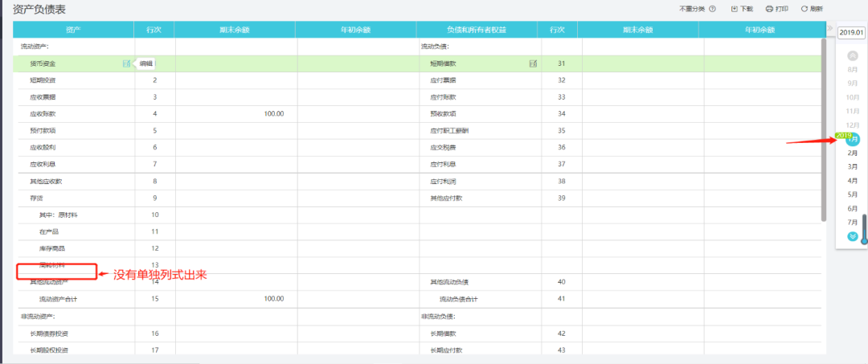Click the 长期应付款 row label
Viewport: 868px width, 364px height.
[447, 350]
